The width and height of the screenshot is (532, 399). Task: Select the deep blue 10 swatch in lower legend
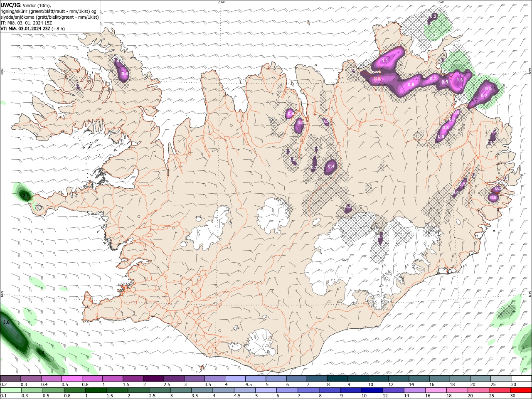click(372, 390)
